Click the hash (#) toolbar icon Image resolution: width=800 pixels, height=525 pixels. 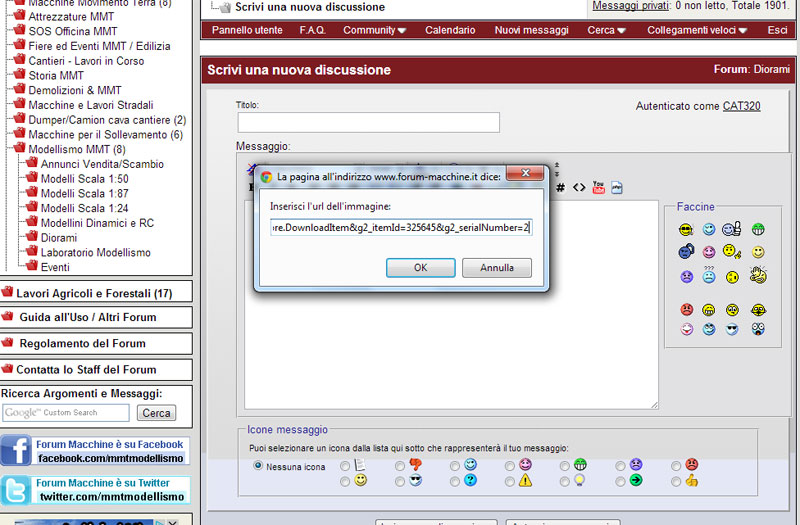(560, 187)
